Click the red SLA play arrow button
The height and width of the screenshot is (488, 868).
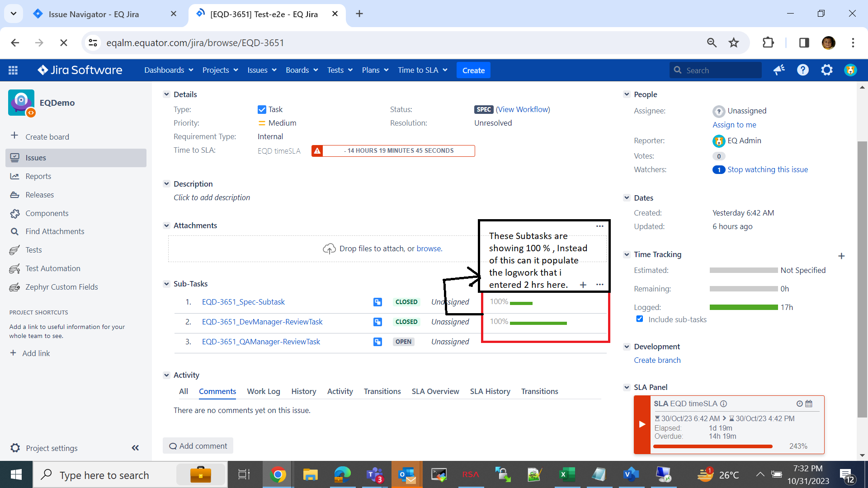[x=642, y=424]
